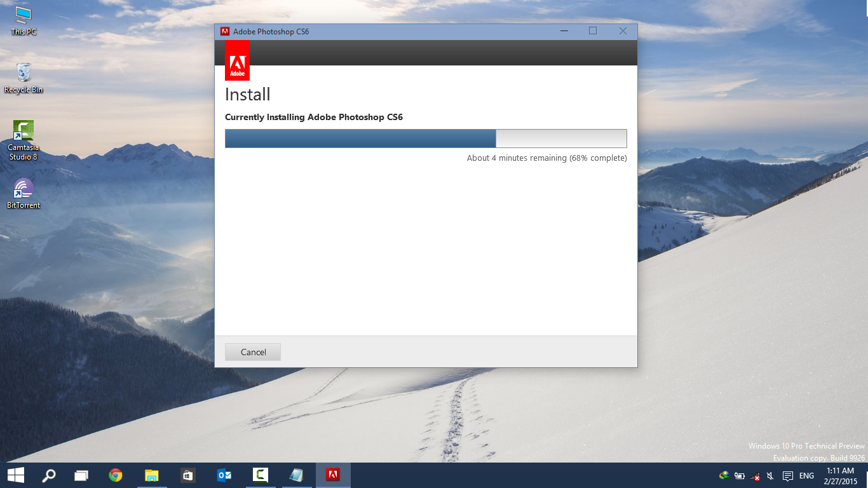Open Internet Download Manager tray icon

[724, 475]
